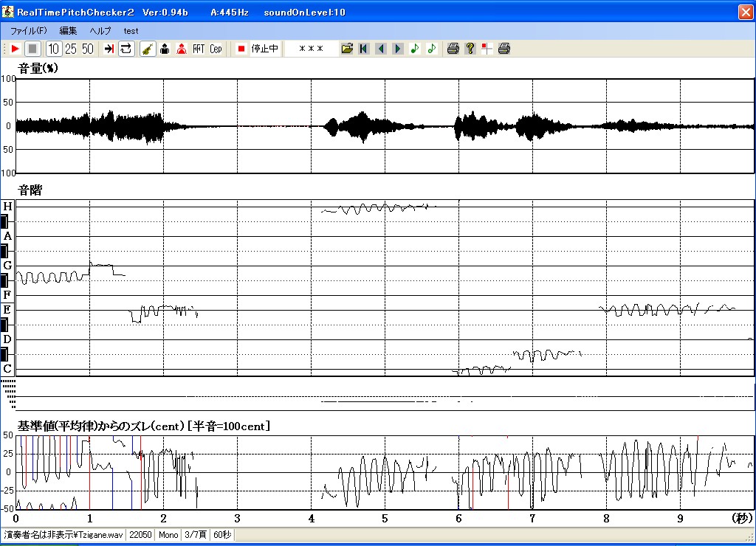Image resolution: width=756 pixels, height=546 pixels.
Task: Click the C note key label
Action: [x=7, y=369]
